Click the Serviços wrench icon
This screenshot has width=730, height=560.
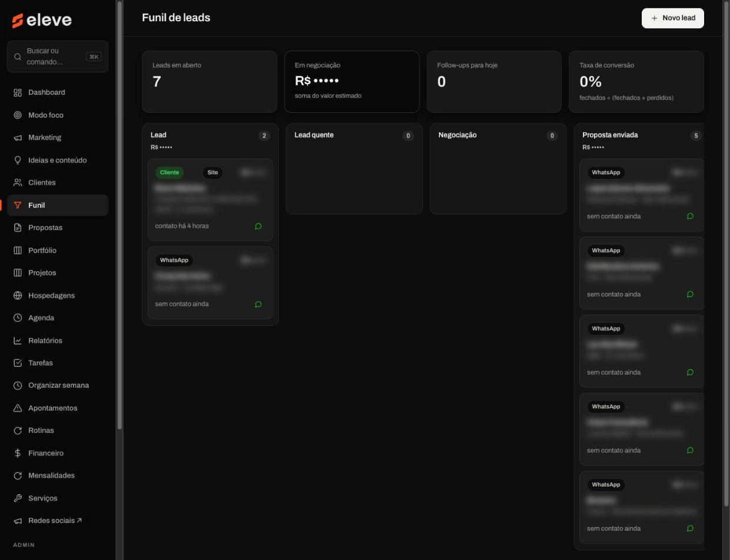click(18, 498)
